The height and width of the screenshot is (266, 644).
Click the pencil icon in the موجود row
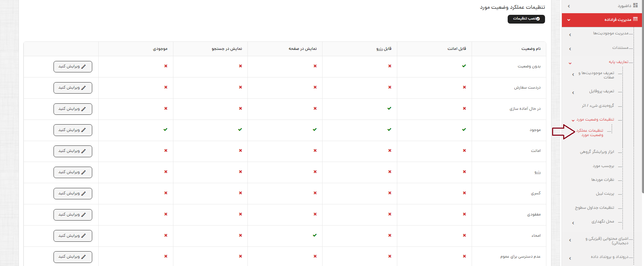[83, 130]
